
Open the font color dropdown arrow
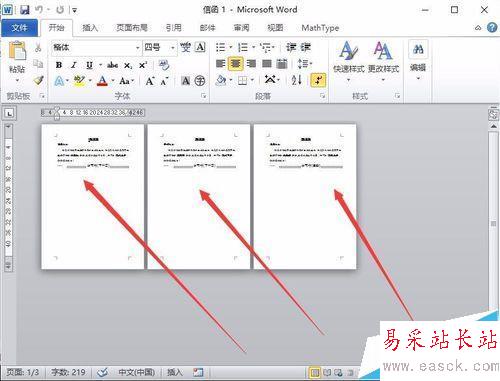point(113,81)
